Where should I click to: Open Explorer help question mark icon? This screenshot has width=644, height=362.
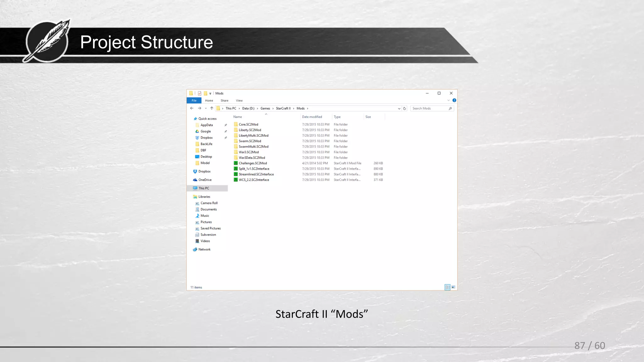coord(454,101)
